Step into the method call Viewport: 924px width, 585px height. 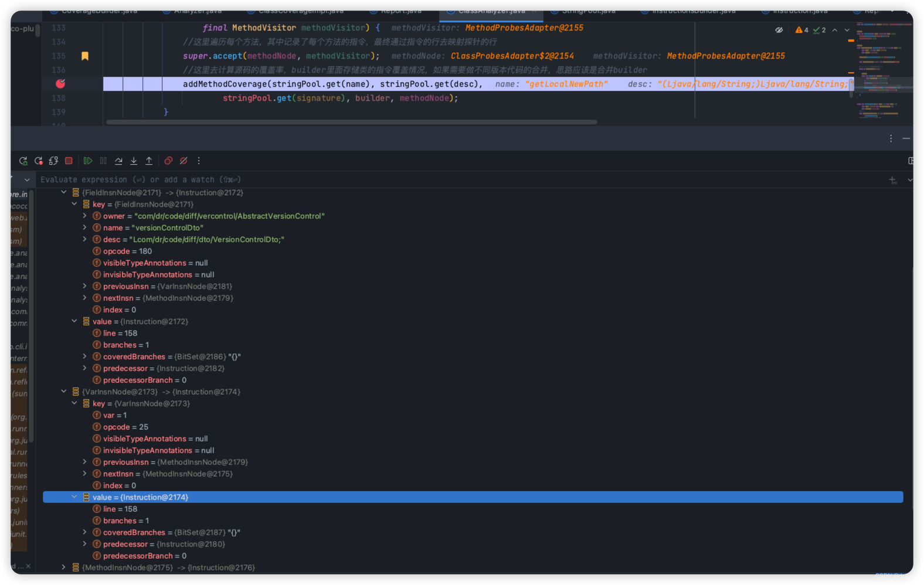tap(134, 161)
